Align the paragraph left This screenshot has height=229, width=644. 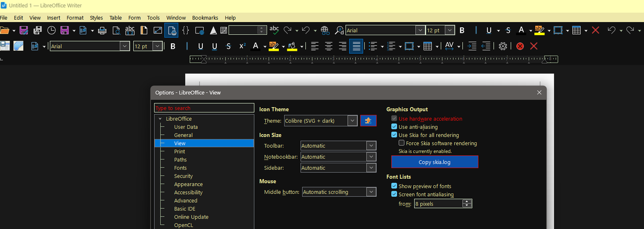click(315, 46)
